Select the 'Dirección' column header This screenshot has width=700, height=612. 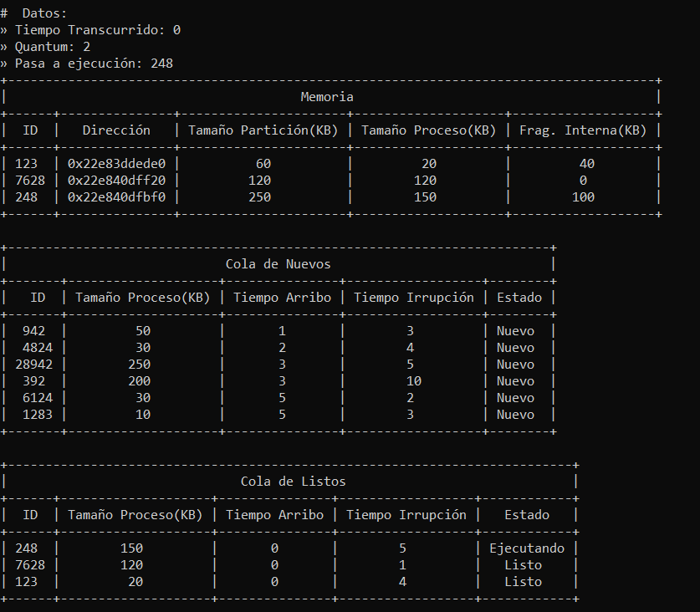[116, 130]
